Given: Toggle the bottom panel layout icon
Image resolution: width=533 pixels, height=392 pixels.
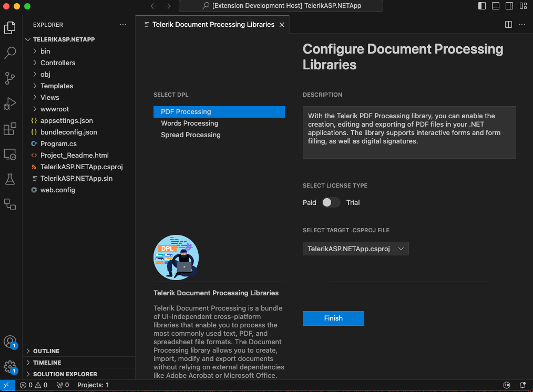Looking at the screenshot, I should pyautogui.click(x=496, y=6).
